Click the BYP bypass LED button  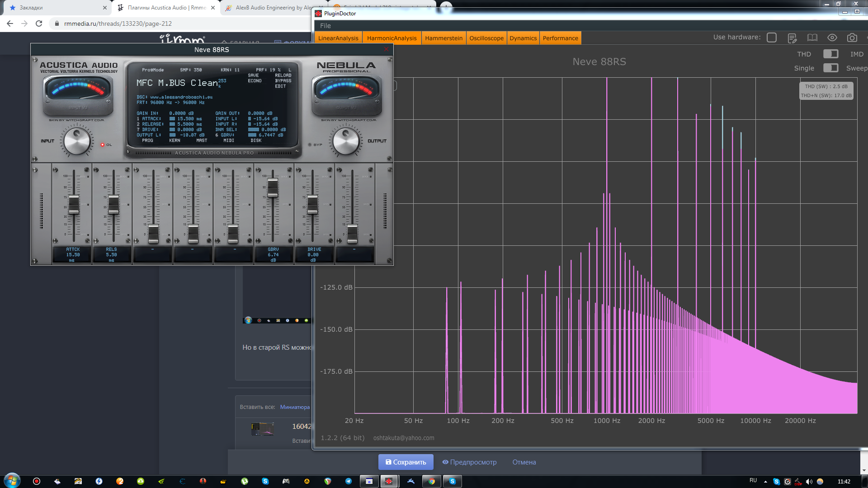point(310,145)
